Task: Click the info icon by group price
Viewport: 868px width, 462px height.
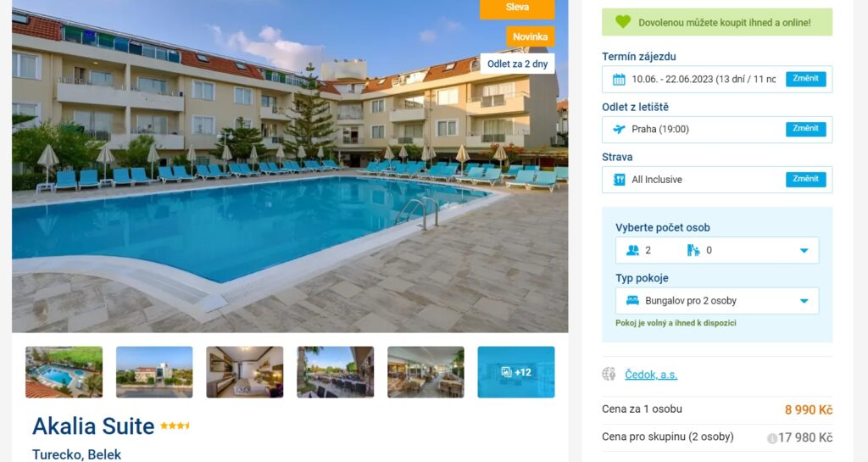Action: pyautogui.click(x=771, y=438)
